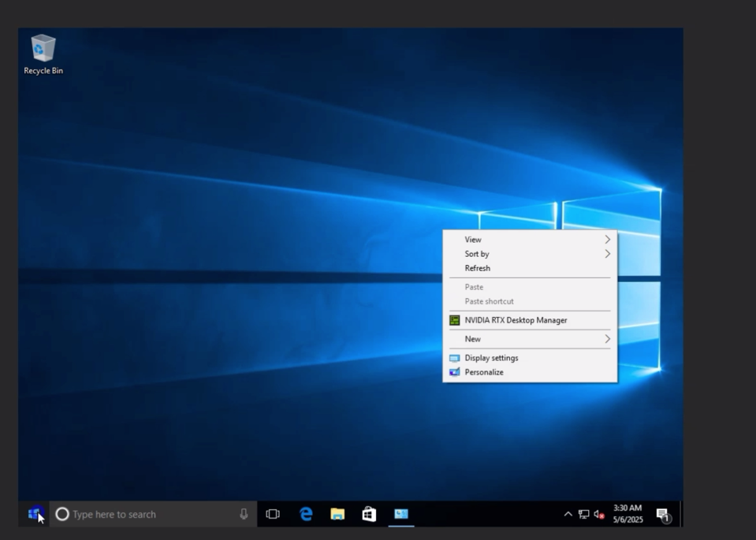This screenshot has height=540, width=756.
Task: Open the Action Center notifications icon
Action: pyautogui.click(x=664, y=515)
